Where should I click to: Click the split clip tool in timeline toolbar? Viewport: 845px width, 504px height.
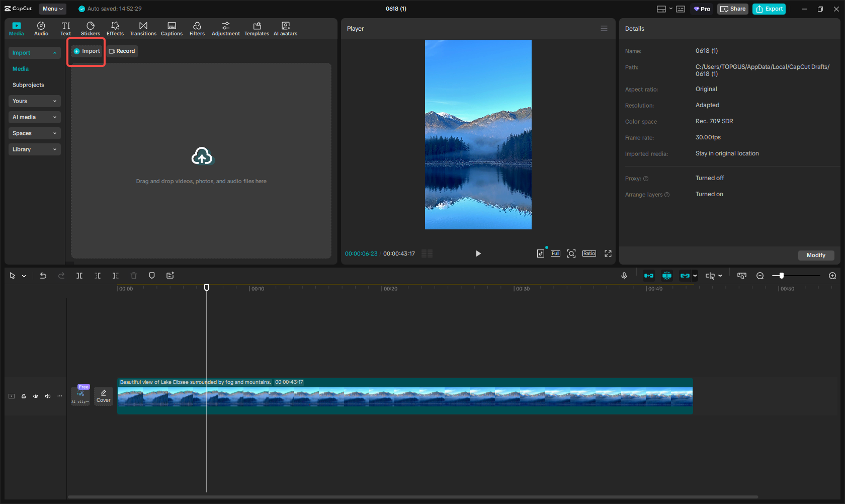click(x=79, y=276)
